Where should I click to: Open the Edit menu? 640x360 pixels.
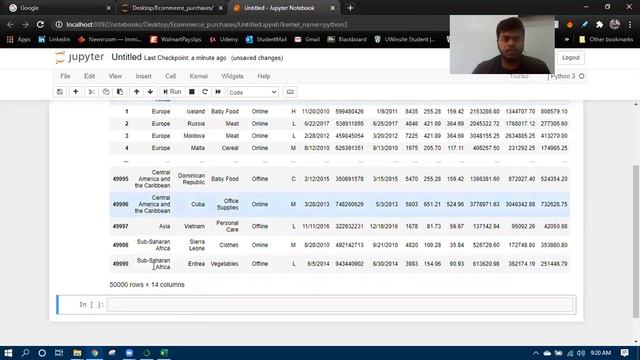pos(89,76)
